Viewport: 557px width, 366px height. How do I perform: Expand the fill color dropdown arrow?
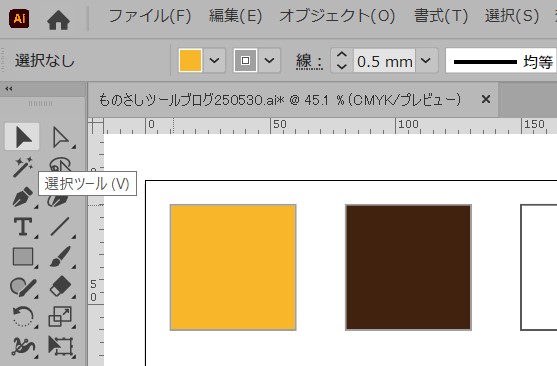[214, 61]
